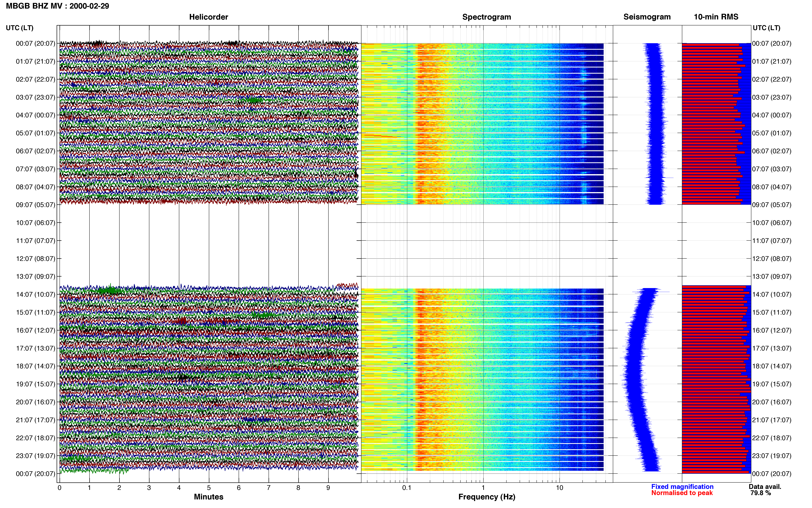The width and height of the screenshot is (812, 508).
Task: Click the red 'Normalised to peak' legend text
Action: click(682, 493)
